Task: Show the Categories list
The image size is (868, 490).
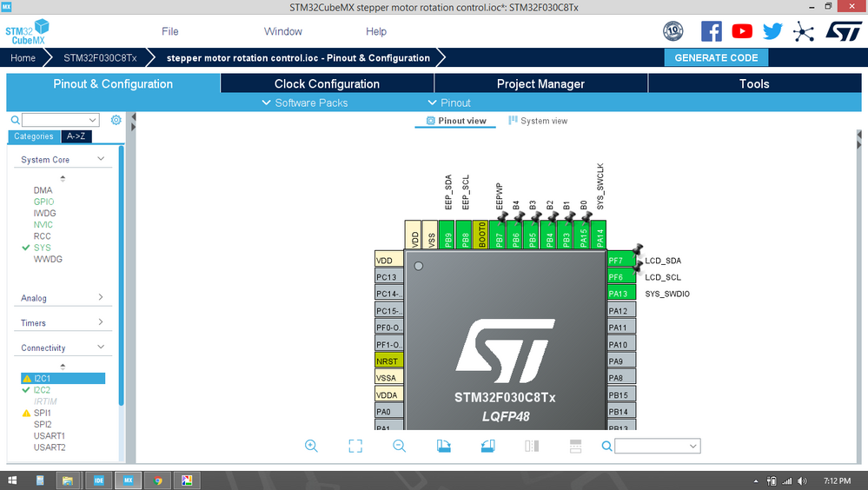Action: point(34,136)
